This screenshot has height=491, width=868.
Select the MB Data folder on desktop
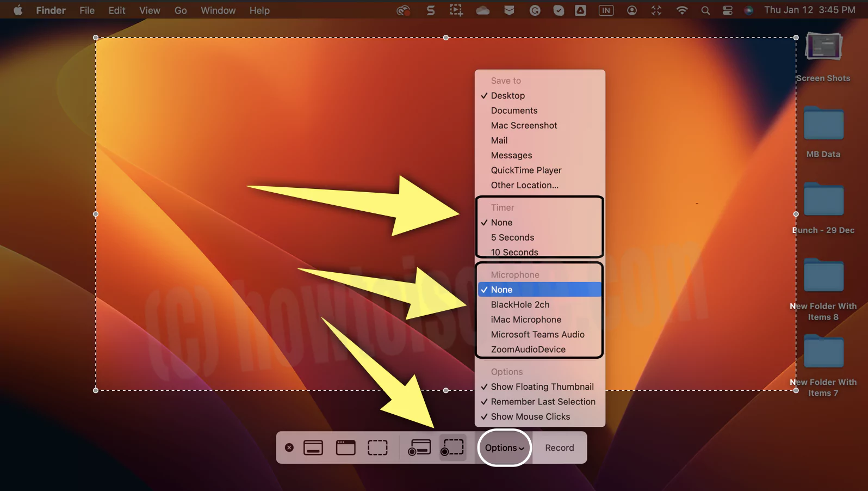(823, 132)
